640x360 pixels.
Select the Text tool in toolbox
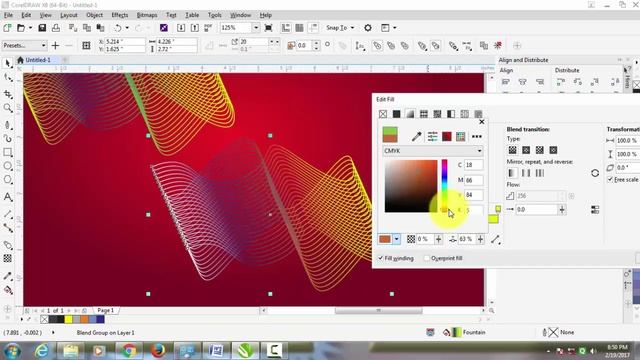[8, 197]
